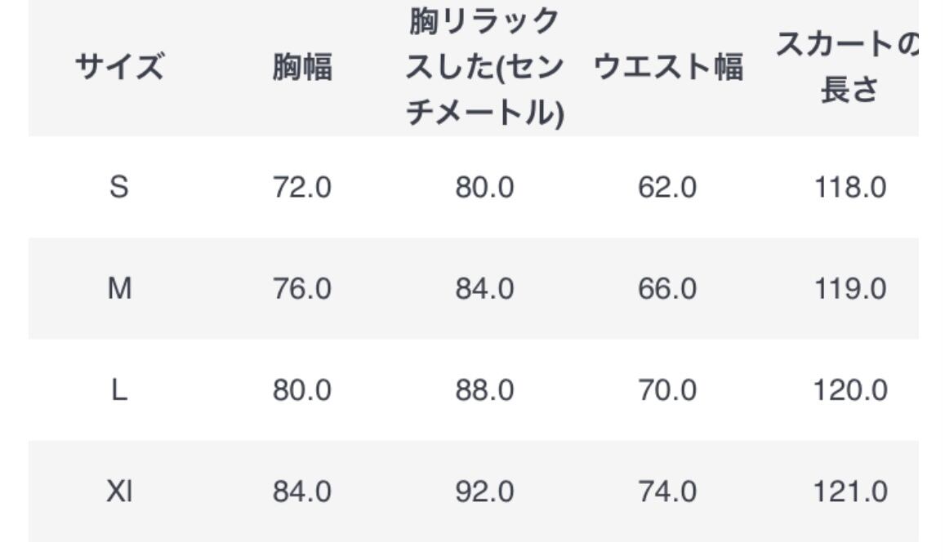Click the サイズ column header
Image resolution: width=945 pixels, height=560 pixels.
pos(119,68)
